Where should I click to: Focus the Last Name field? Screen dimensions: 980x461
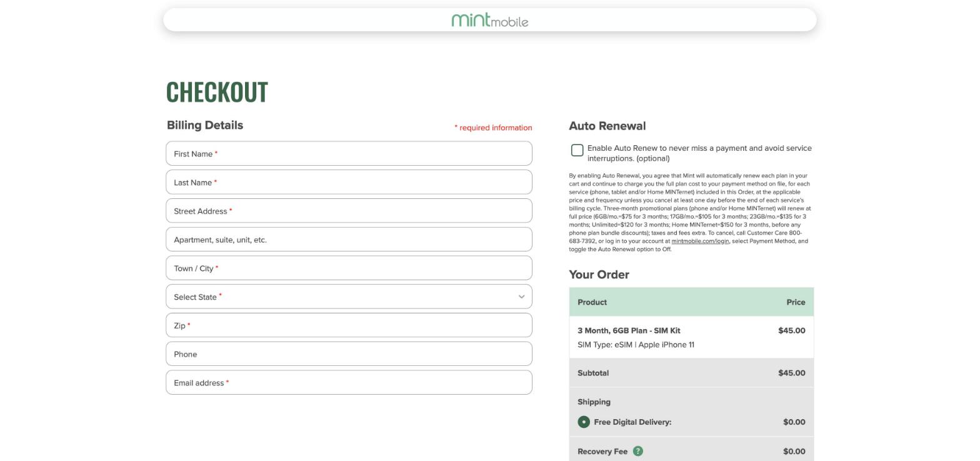349,182
